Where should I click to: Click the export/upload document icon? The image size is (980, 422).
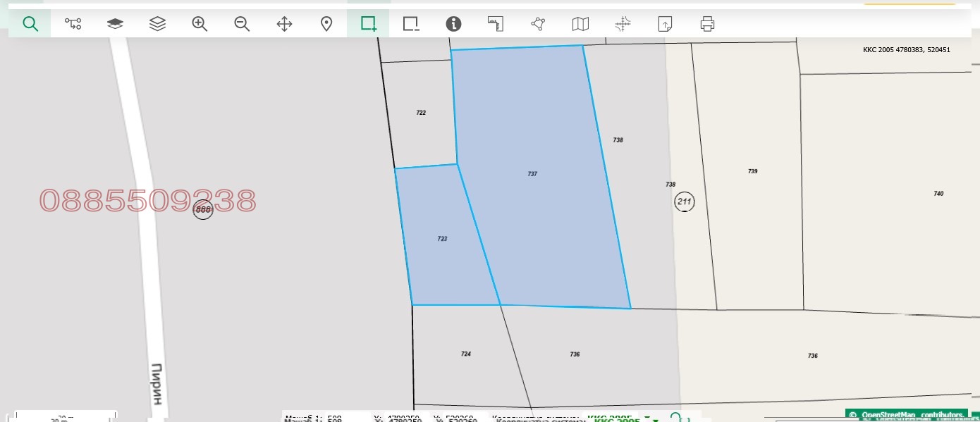pyautogui.click(x=665, y=24)
